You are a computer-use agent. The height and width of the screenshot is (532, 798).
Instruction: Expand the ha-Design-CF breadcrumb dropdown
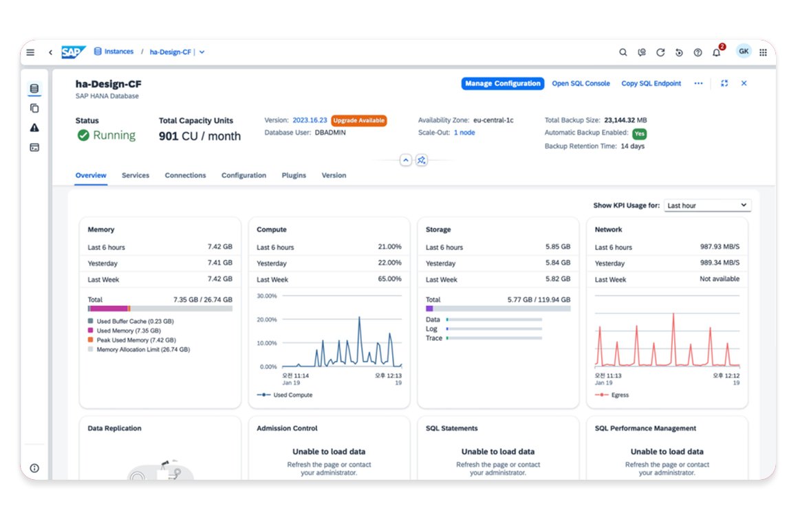click(x=202, y=52)
